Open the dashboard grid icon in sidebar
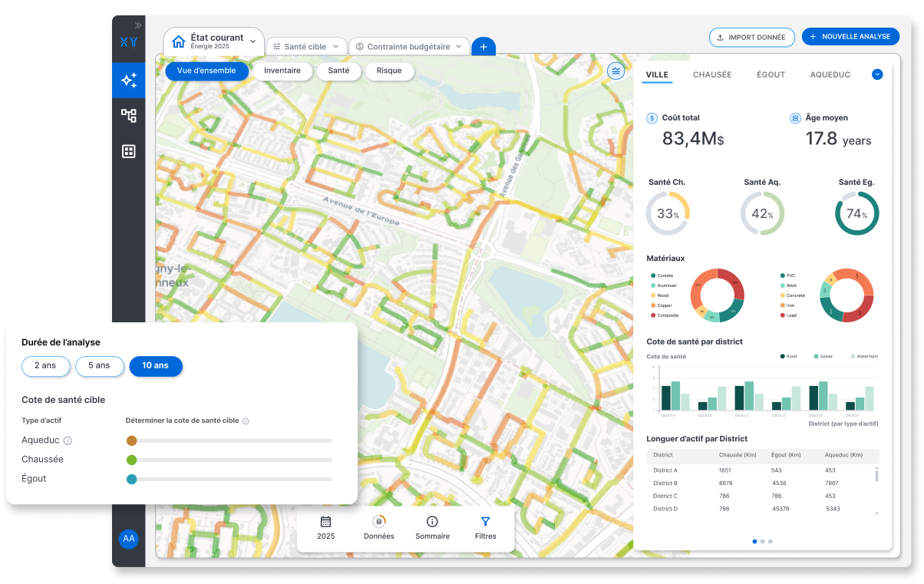 (x=128, y=151)
